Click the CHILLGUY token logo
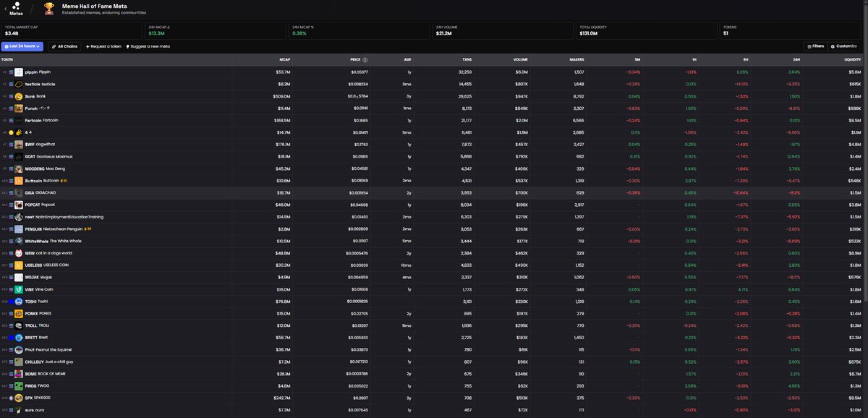This screenshot has height=418, width=868. tap(19, 362)
